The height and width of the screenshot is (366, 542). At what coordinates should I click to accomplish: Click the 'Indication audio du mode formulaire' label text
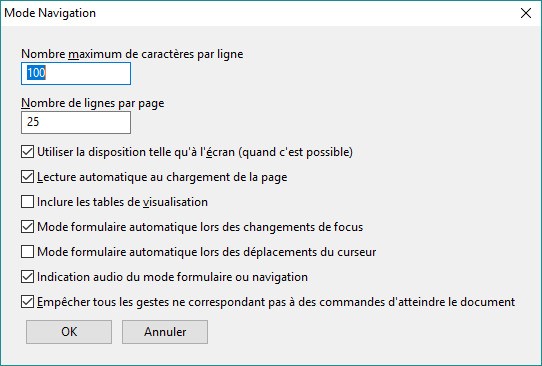point(172,277)
